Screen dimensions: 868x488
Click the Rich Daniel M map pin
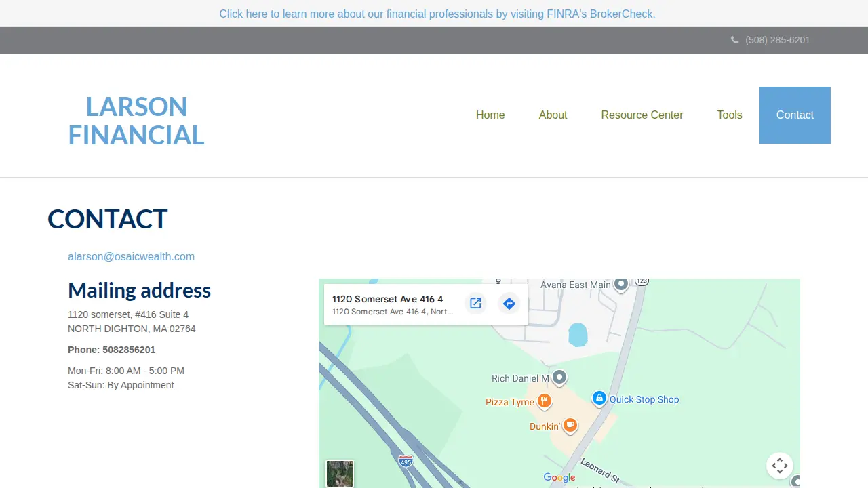(x=559, y=378)
